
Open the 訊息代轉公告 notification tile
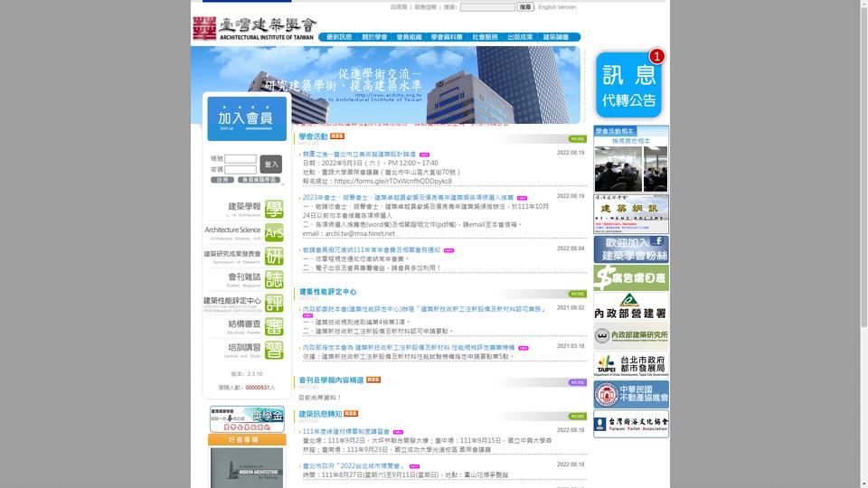pos(629,84)
